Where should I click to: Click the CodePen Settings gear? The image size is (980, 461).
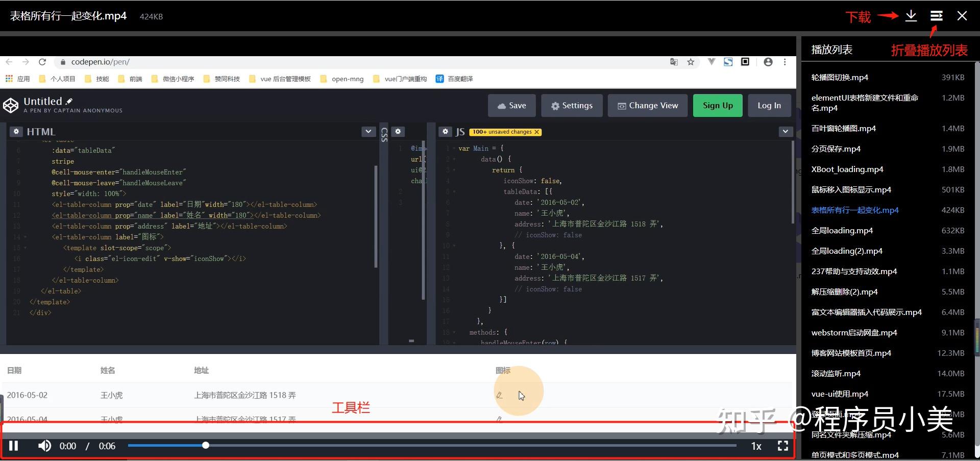point(572,105)
